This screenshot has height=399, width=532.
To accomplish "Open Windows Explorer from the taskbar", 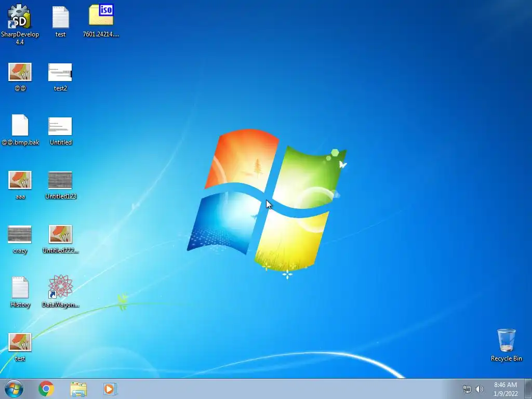I will pos(78,389).
